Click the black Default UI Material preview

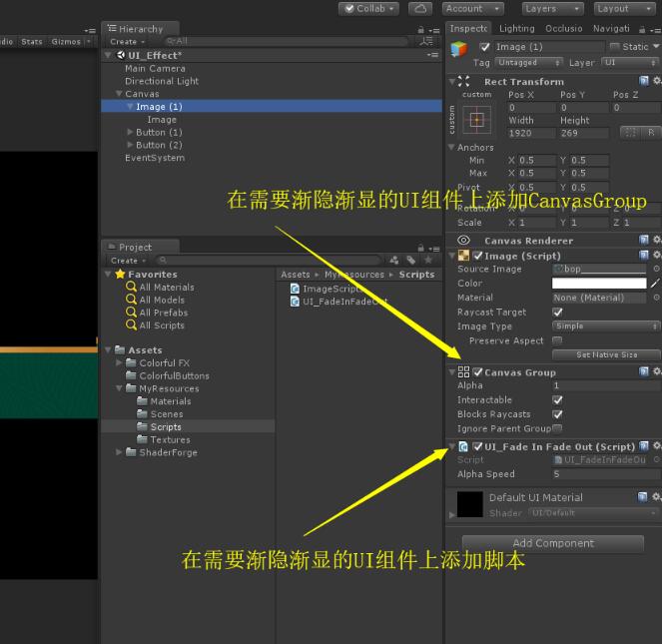click(470, 504)
